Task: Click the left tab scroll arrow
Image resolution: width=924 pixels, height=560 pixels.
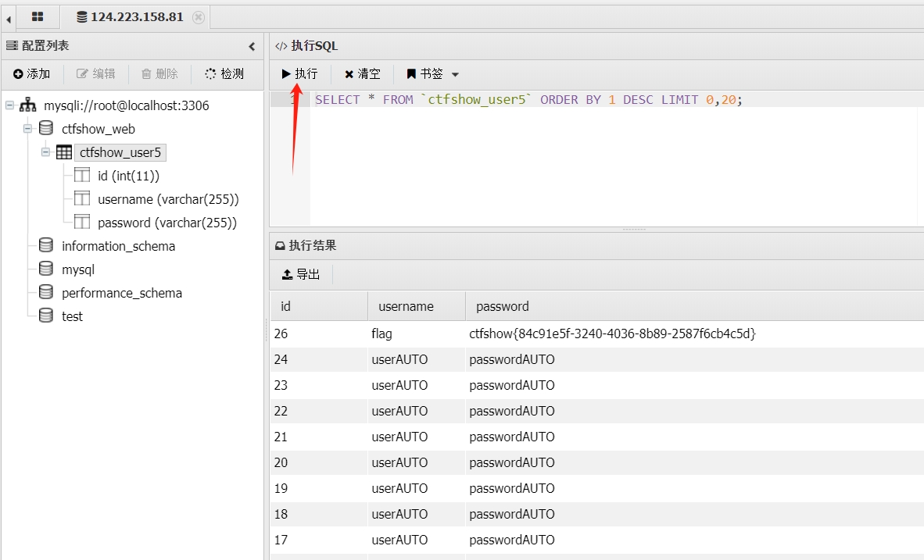Action: coord(9,18)
